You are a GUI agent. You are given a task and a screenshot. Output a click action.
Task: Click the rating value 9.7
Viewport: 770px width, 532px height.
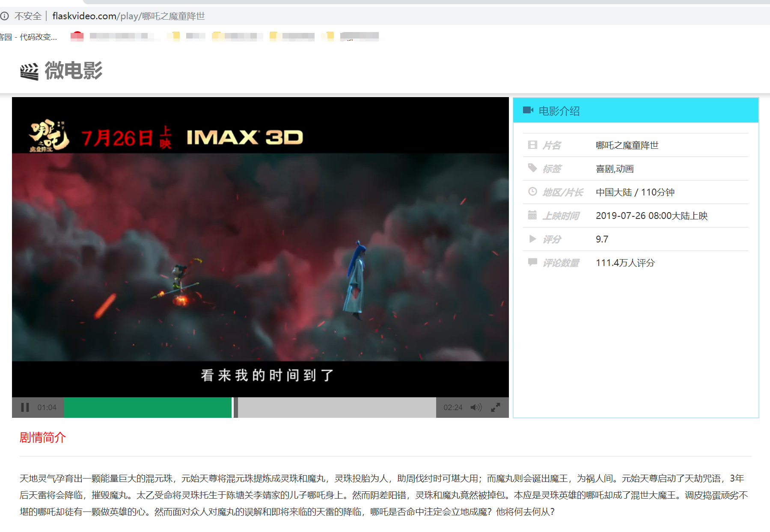coord(602,239)
